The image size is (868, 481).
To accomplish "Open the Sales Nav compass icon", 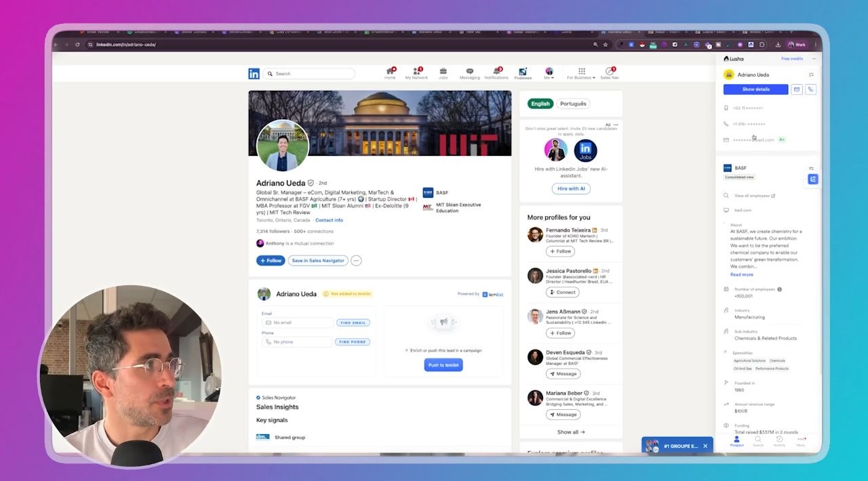I will [x=610, y=73].
